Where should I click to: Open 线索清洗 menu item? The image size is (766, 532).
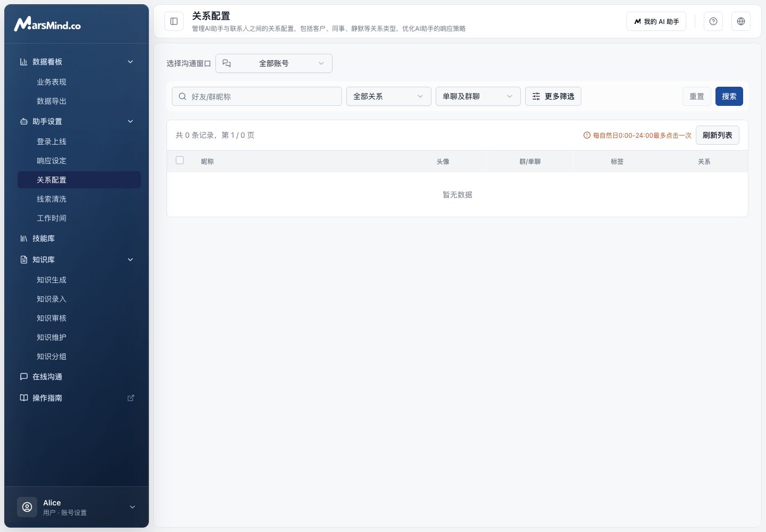coord(79,199)
